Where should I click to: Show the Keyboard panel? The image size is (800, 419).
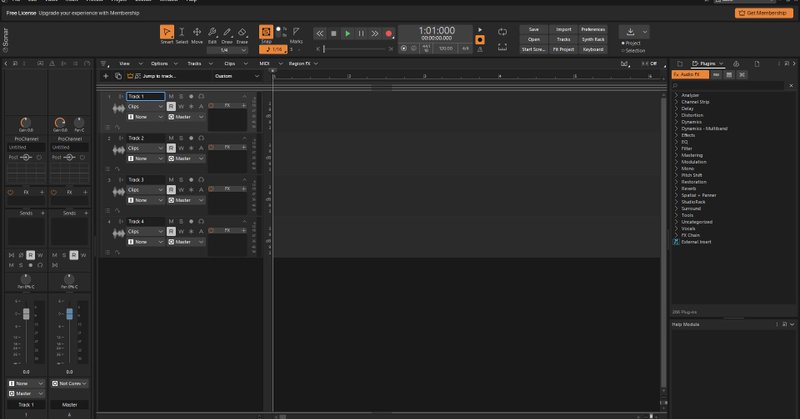pyautogui.click(x=593, y=50)
